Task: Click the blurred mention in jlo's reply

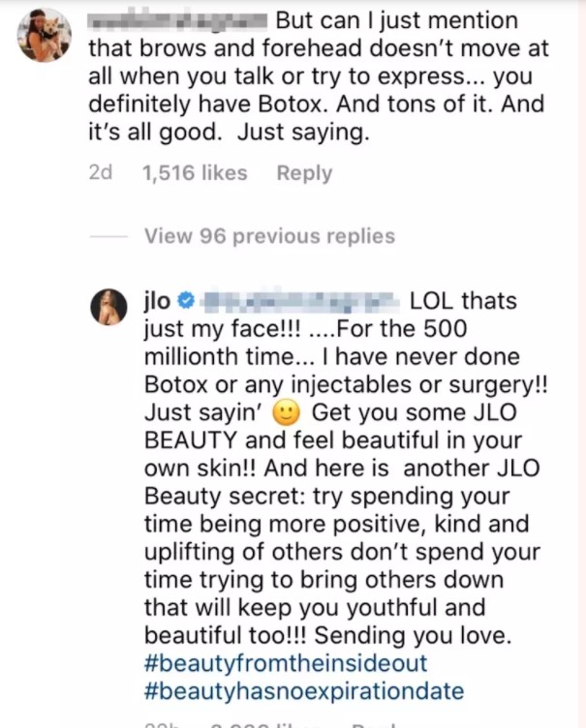Action: (300, 302)
